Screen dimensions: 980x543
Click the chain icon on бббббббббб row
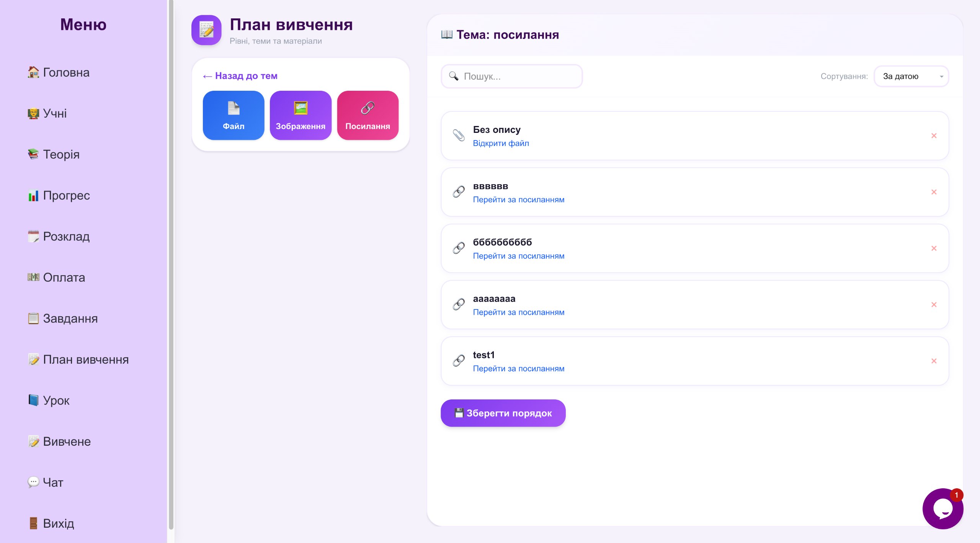tap(459, 248)
